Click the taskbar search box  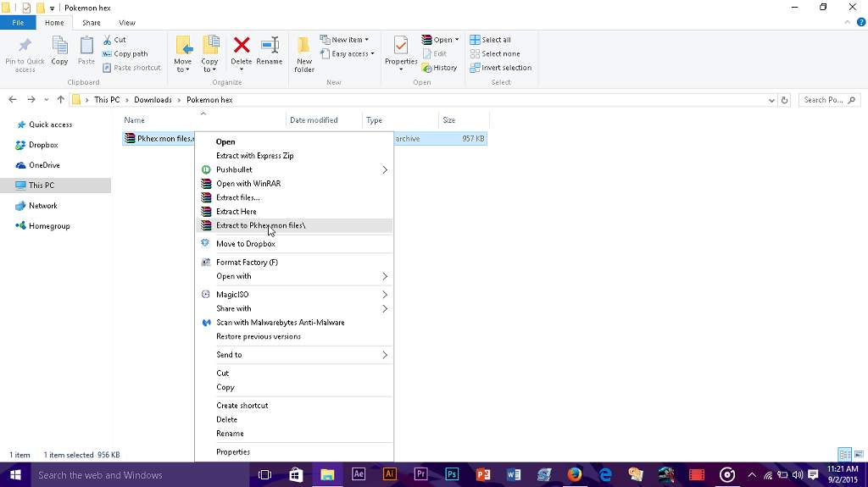[x=140, y=475]
